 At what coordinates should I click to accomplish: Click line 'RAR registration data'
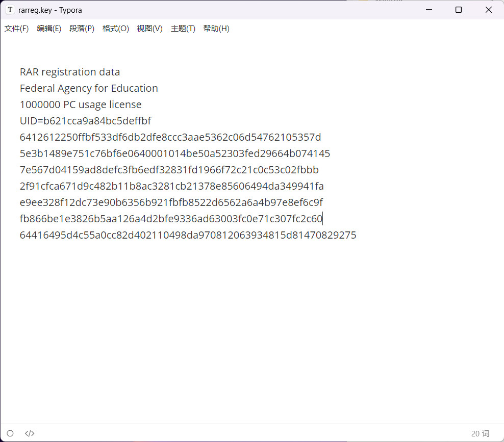pos(70,72)
